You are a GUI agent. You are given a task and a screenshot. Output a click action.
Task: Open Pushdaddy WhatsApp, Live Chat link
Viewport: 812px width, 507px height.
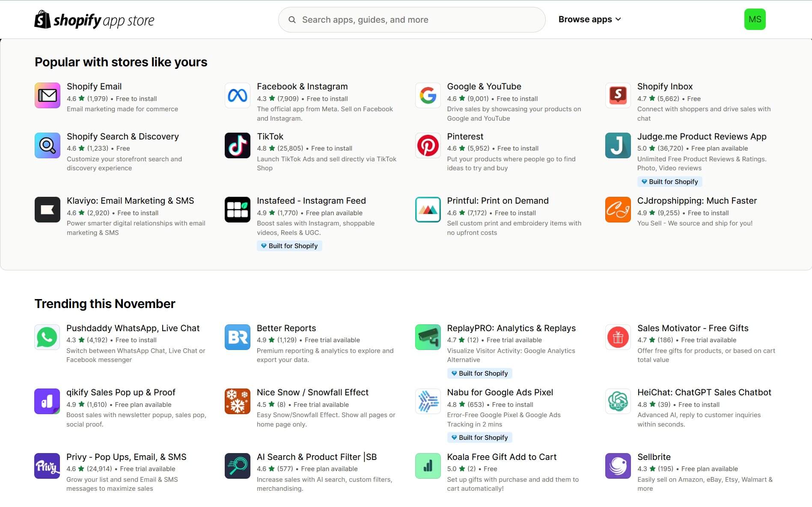[x=133, y=328]
